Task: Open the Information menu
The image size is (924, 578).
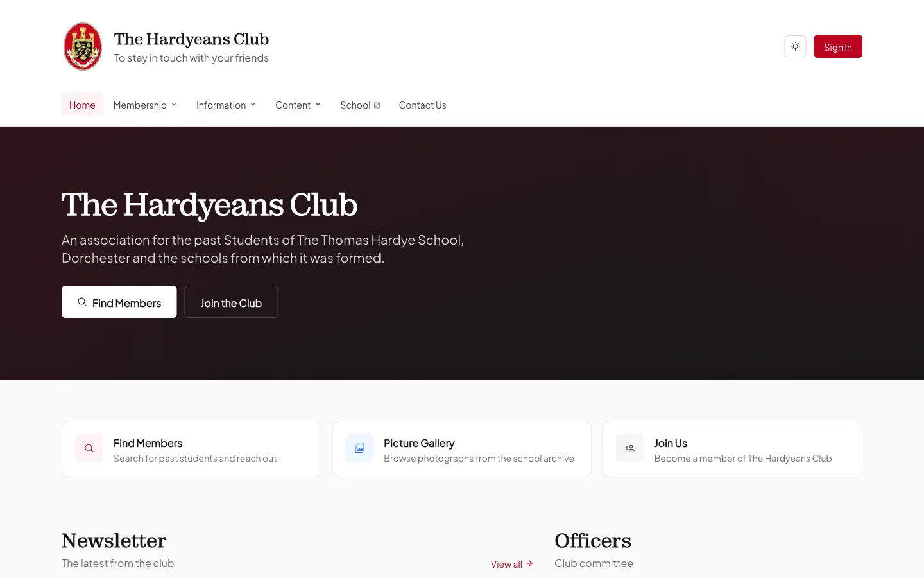Action: (226, 105)
